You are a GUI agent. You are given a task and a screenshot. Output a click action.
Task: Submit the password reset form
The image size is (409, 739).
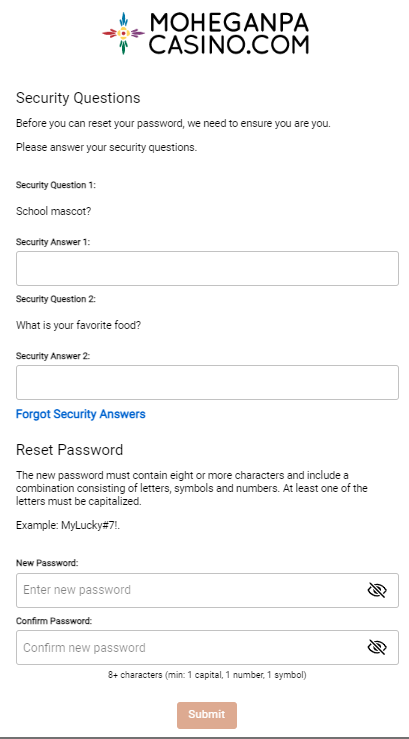[x=207, y=715]
